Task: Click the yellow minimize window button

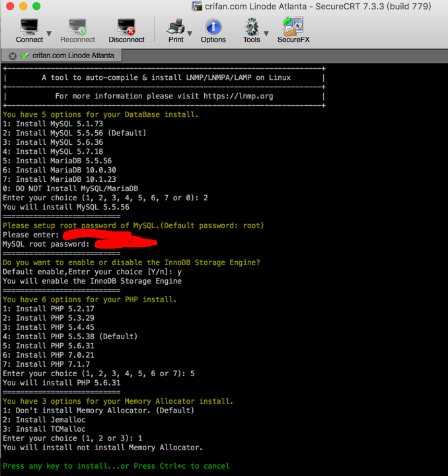Action: pyautogui.click(x=23, y=6)
